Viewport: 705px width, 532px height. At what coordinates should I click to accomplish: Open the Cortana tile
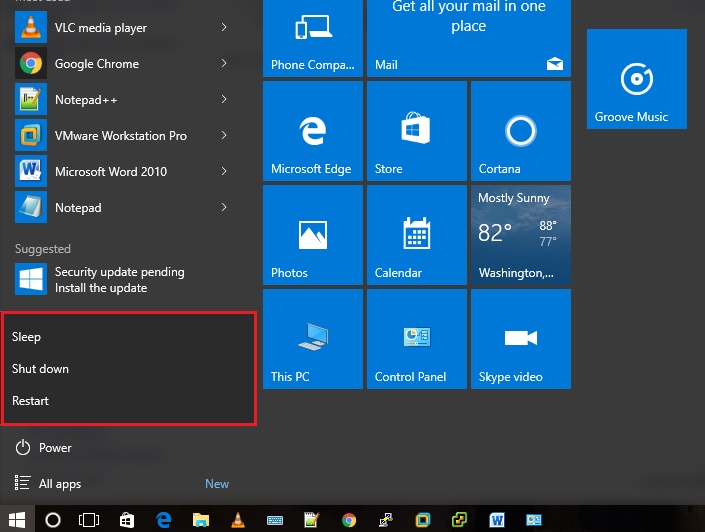pyautogui.click(x=521, y=131)
